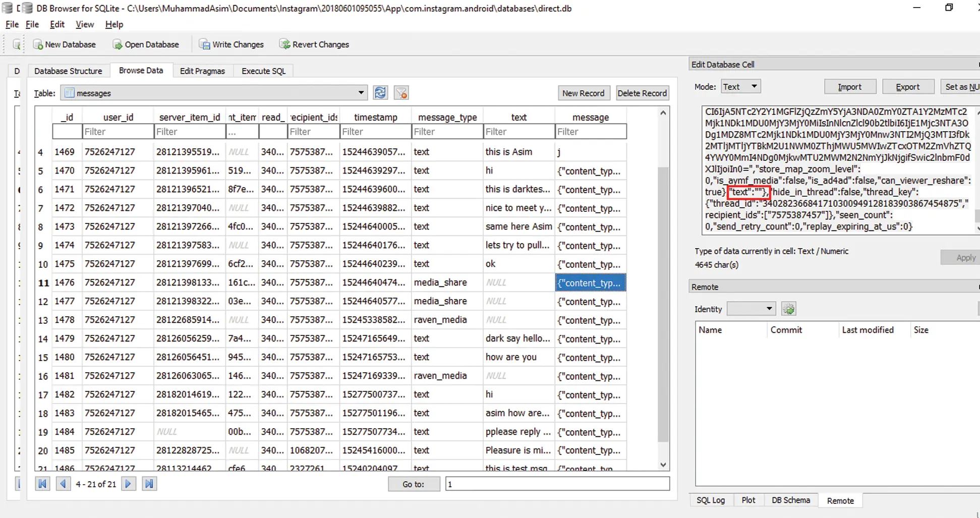Sort by the message_type column header
The image size is (980, 518).
447,117
